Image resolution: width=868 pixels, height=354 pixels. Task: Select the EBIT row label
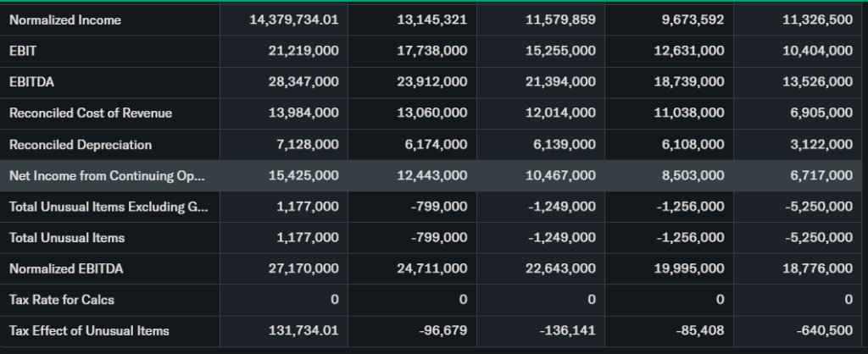click(23, 51)
